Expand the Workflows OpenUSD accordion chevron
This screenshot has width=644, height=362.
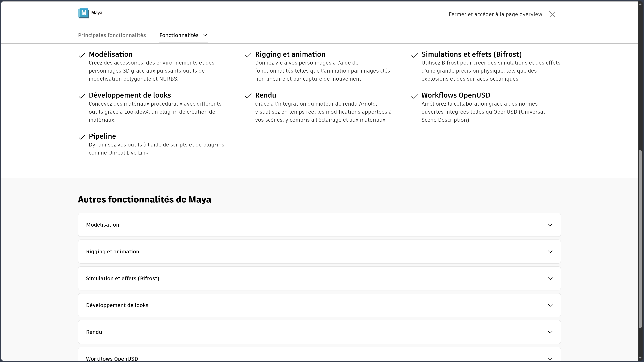tap(550, 359)
